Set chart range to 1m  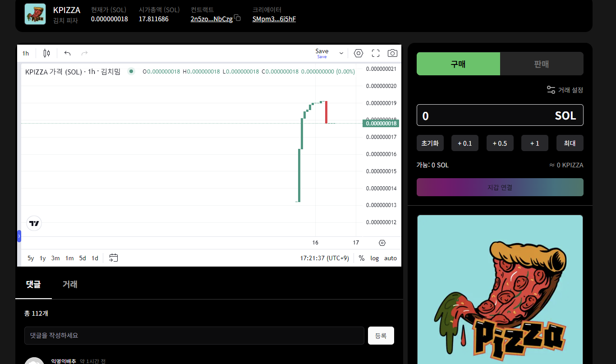[x=69, y=258]
